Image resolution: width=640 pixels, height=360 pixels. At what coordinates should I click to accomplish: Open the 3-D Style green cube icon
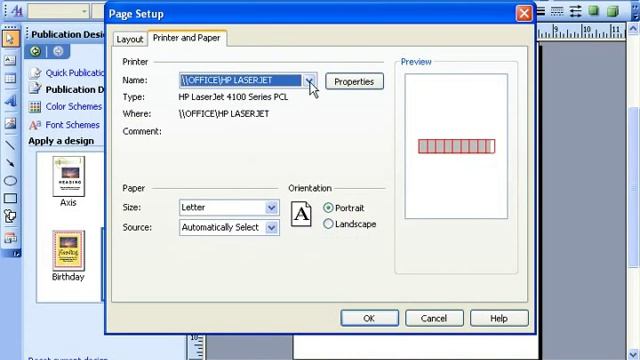tap(612, 11)
